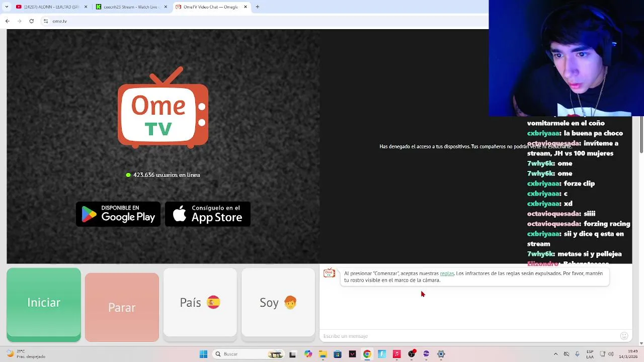The height and width of the screenshot is (362, 644).
Task: Open the light blue F app taskbar icon
Action: coord(382,354)
